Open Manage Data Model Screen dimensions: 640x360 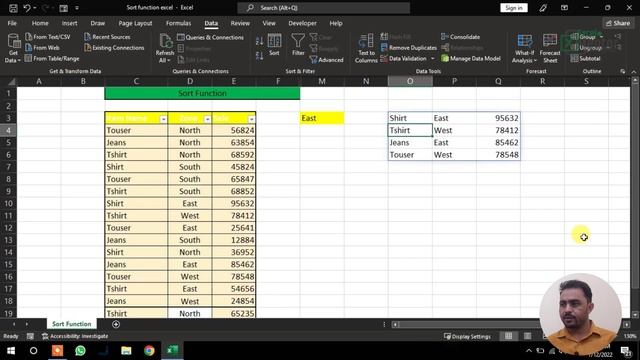(x=471, y=58)
